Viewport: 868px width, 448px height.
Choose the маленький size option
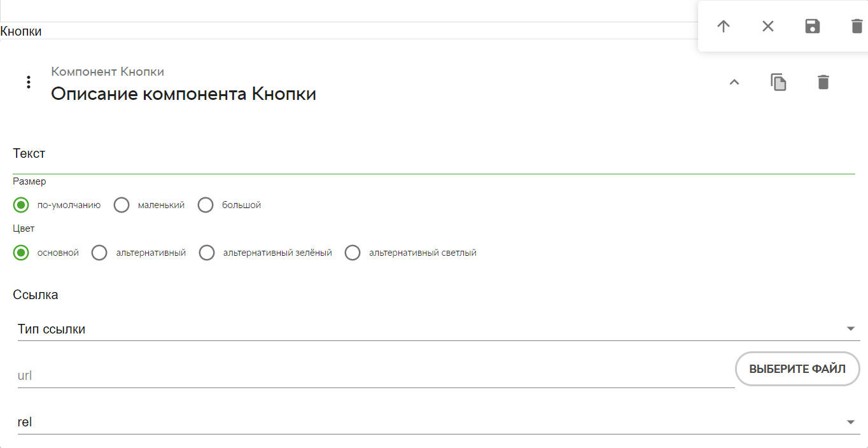point(122,205)
